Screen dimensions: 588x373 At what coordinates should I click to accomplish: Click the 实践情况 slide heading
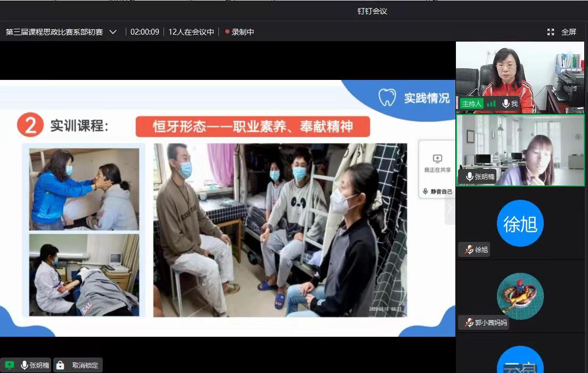point(427,98)
